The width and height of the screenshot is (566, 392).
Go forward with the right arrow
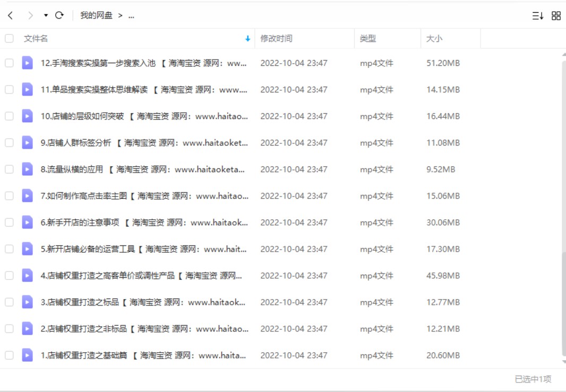pyautogui.click(x=30, y=15)
